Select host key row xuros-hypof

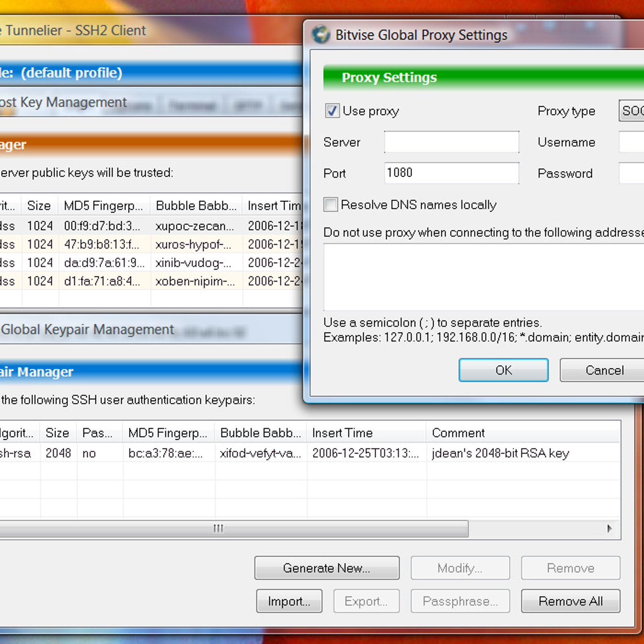tap(151, 244)
